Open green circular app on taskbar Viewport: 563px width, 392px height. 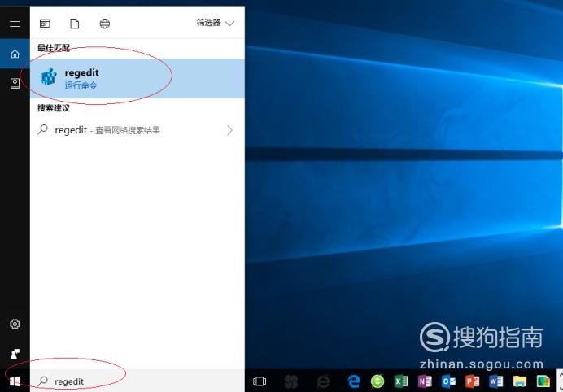pyautogui.click(x=378, y=381)
